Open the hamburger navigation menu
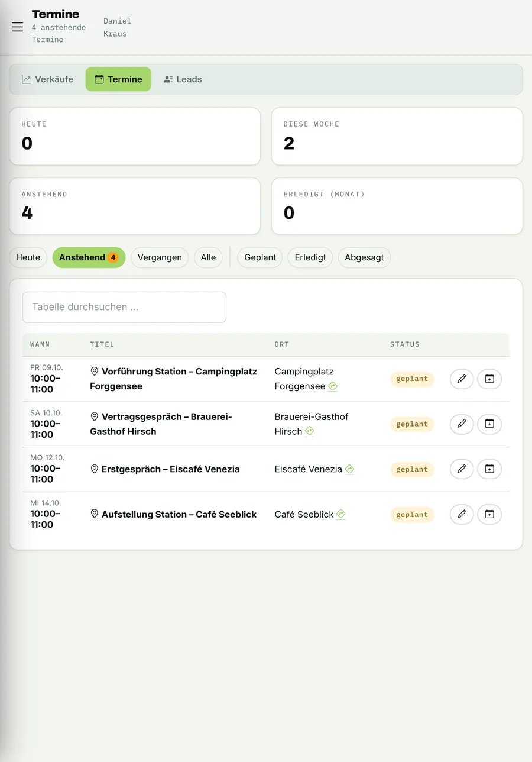 pyautogui.click(x=17, y=27)
